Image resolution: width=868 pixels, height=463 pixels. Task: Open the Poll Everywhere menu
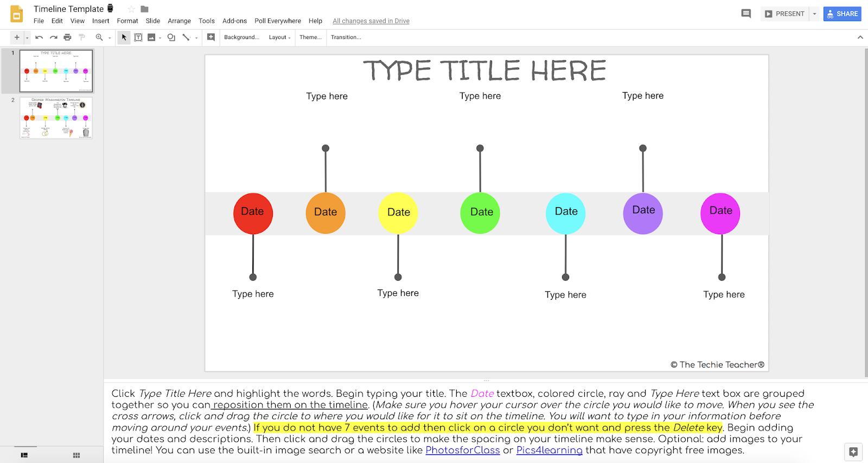pyautogui.click(x=278, y=21)
